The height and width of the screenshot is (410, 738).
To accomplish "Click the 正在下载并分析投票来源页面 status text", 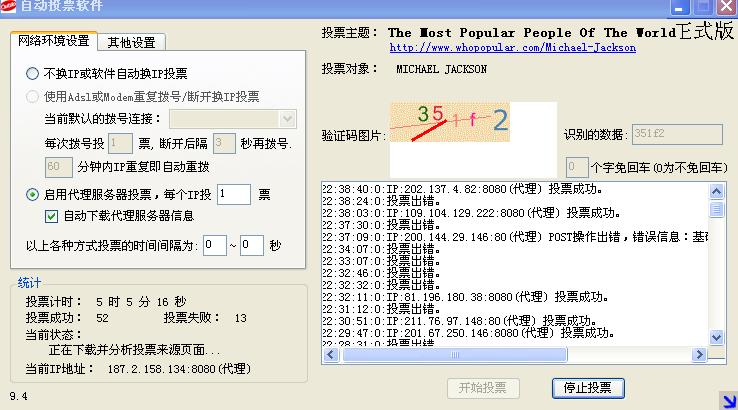I will coord(135,350).
